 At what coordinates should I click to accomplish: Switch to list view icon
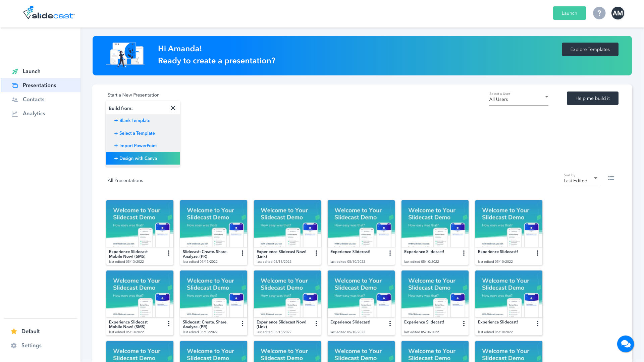[611, 178]
